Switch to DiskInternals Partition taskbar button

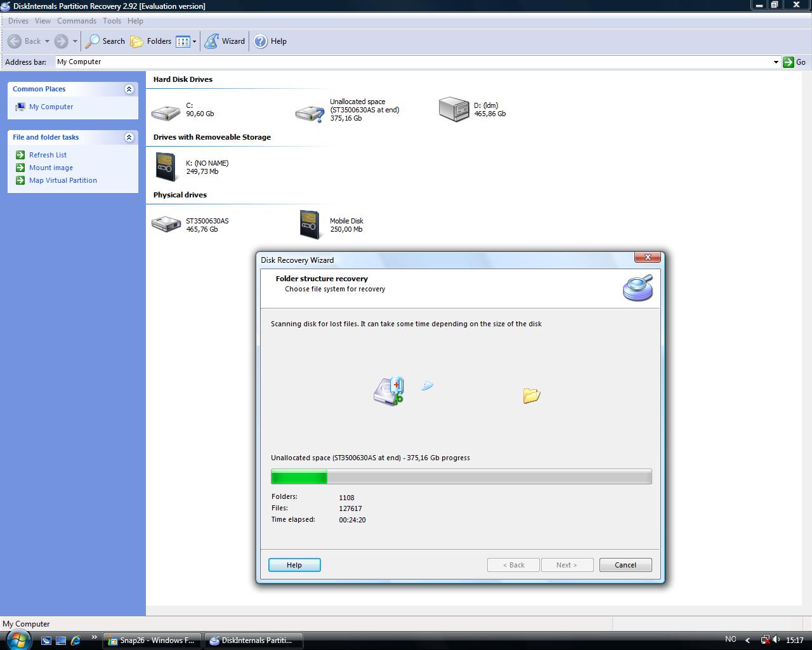(x=254, y=640)
